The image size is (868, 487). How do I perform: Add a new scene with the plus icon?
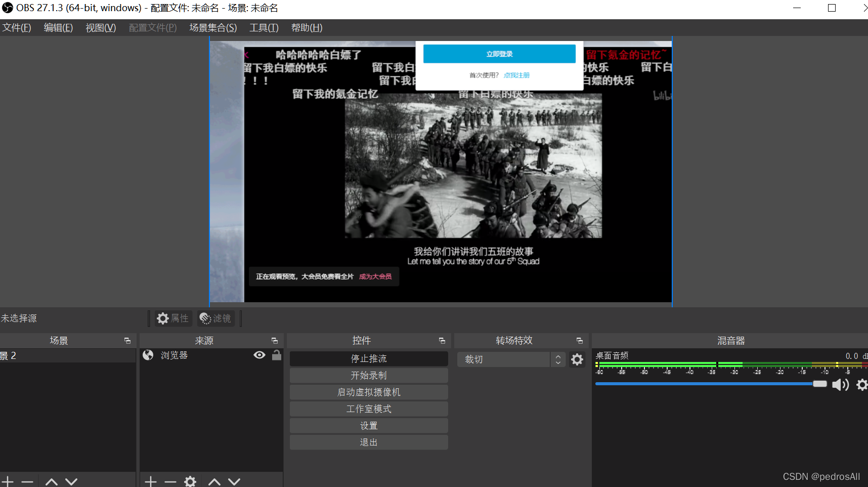tap(7, 481)
